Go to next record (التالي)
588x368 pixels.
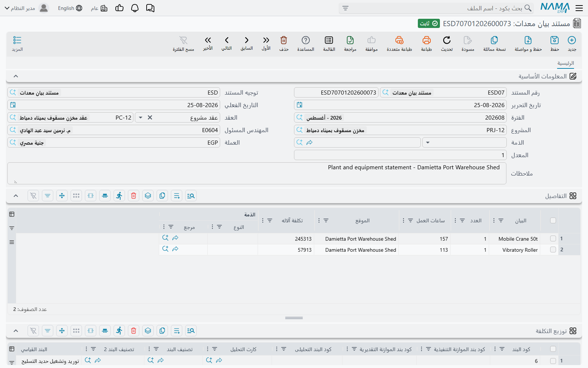click(x=227, y=43)
